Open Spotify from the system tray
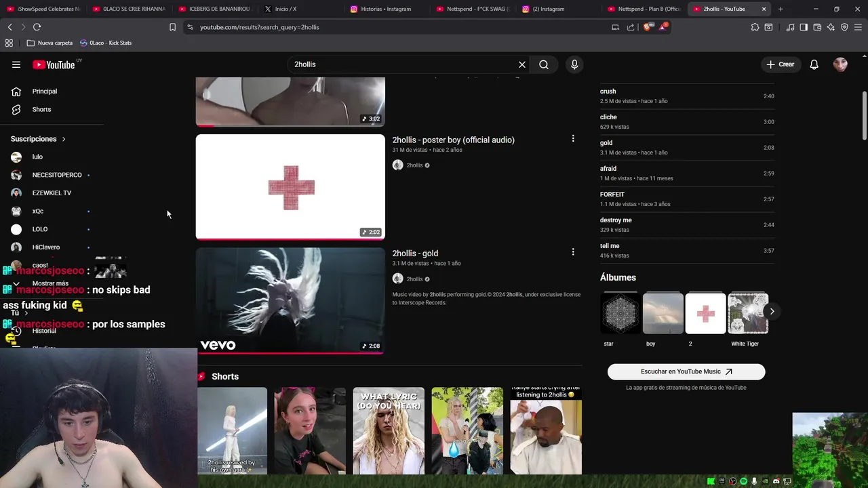 (x=743, y=481)
